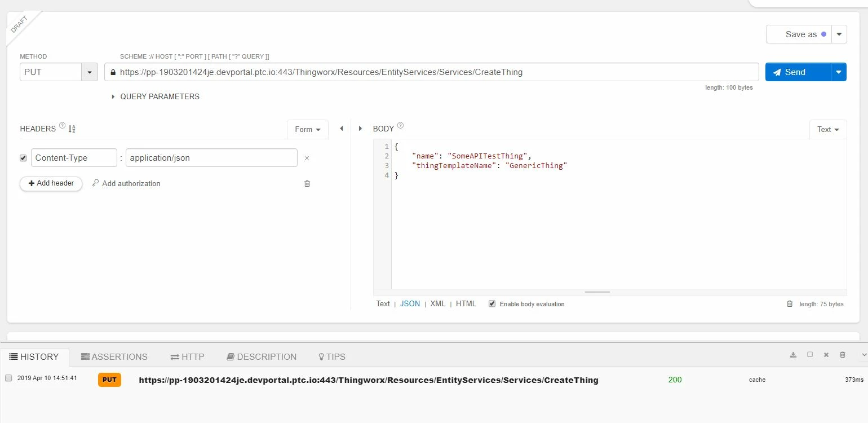Open the METHOD dropdown showing PUT
Screen dimensions: 868x423
point(90,72)
